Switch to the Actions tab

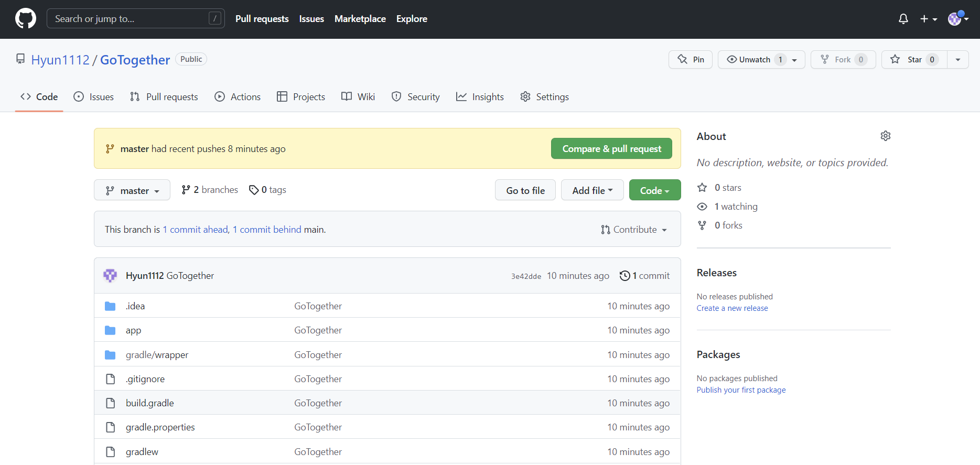(238, 97)
